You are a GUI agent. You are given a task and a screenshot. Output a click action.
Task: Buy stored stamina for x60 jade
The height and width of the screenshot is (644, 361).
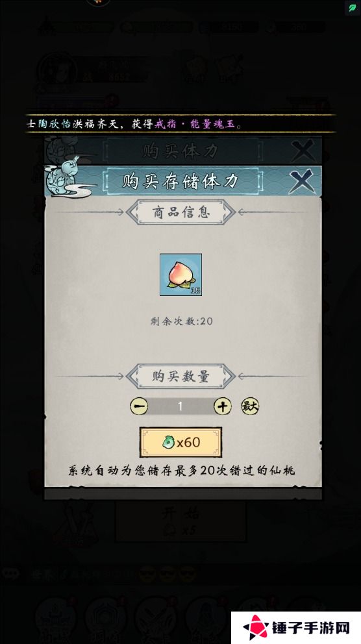pyautogui.click(x=180, y=442)
